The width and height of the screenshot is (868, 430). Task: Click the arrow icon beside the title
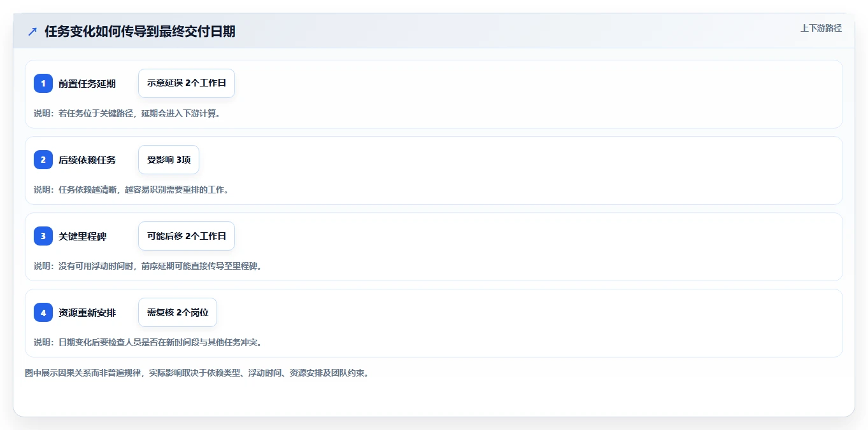[32, 31]
